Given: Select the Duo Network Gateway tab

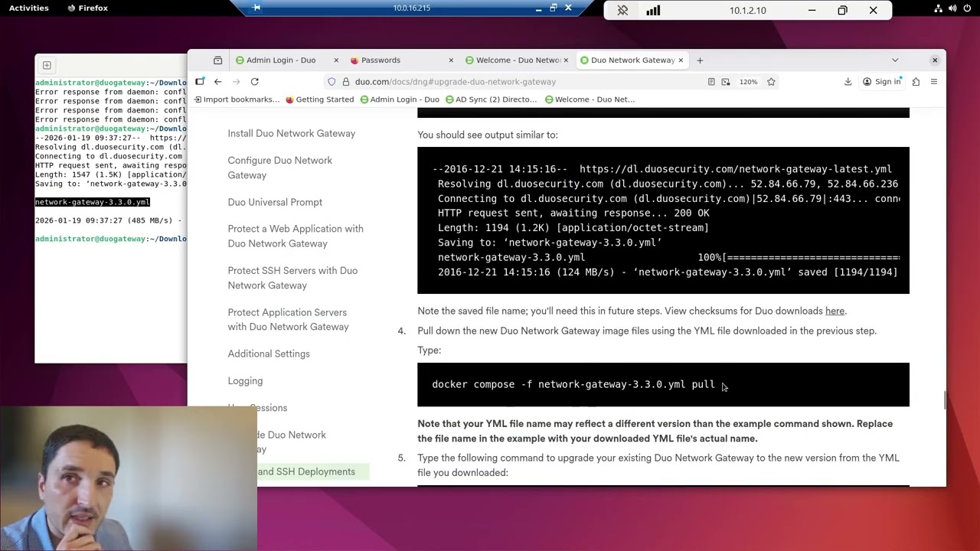Looking at the screenshot, I should click(x=632, y=60).
